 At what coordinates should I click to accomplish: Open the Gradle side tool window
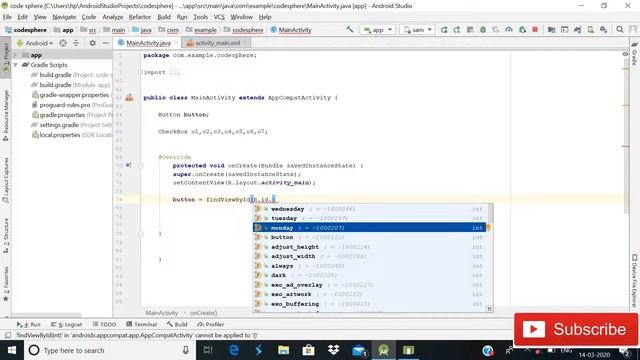634,54
